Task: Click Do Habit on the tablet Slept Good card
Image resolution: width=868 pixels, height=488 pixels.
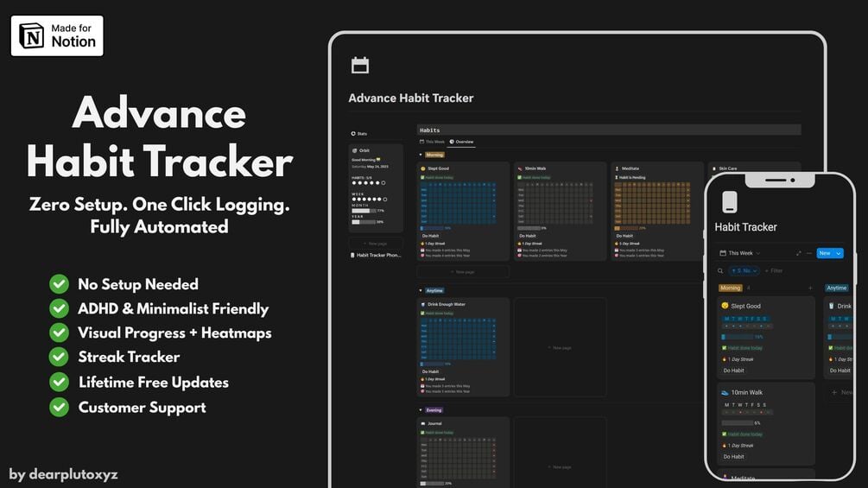Action: (x=430, y=236)
